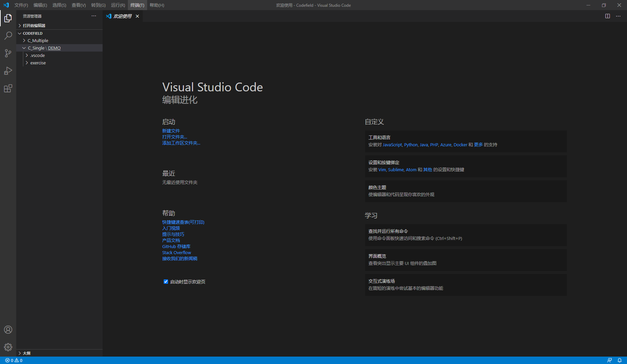Click the VS Code logo in title bar
The image size is (627, 364).
[6, 5]
